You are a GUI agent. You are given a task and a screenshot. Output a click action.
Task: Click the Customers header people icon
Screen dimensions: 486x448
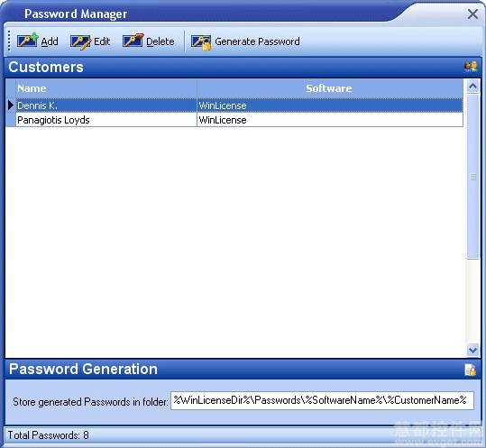click(x=471, y=67)
